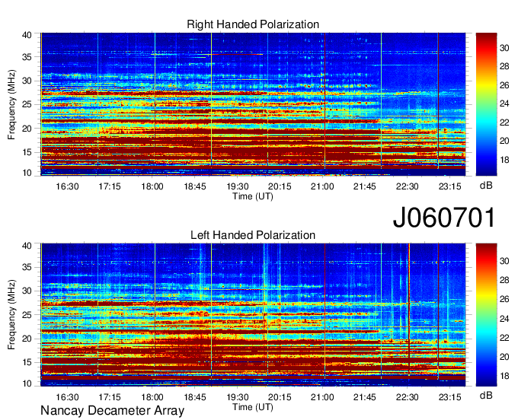Screen dimensions: 518x420
Task: Click "Time (UT)" under the right-handed plot
Action: click(x=253, y=196)
